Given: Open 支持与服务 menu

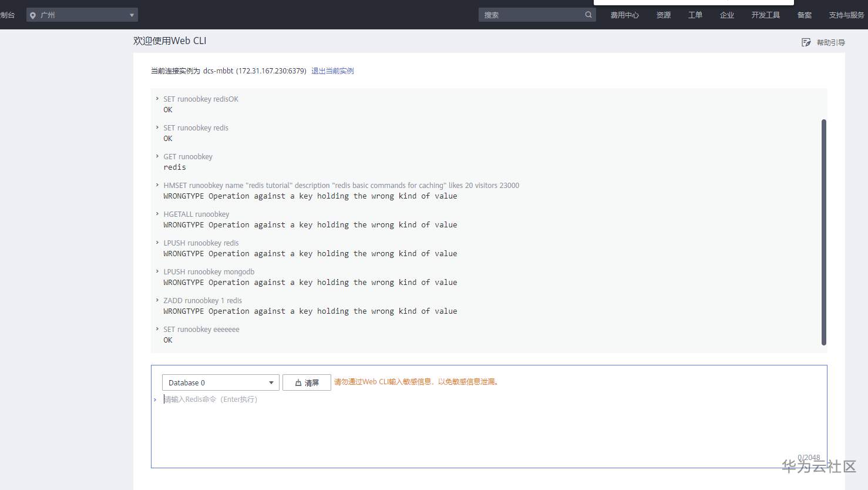Looking at the screenshot, I should pyautogui.click(x=846, y=15).
